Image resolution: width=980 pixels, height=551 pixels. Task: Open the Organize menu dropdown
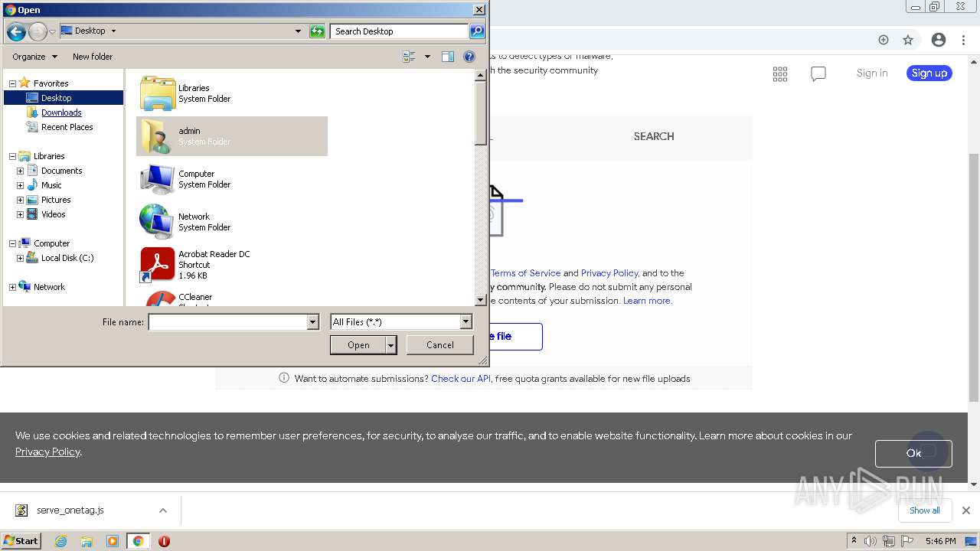click(x=34, y=57)
